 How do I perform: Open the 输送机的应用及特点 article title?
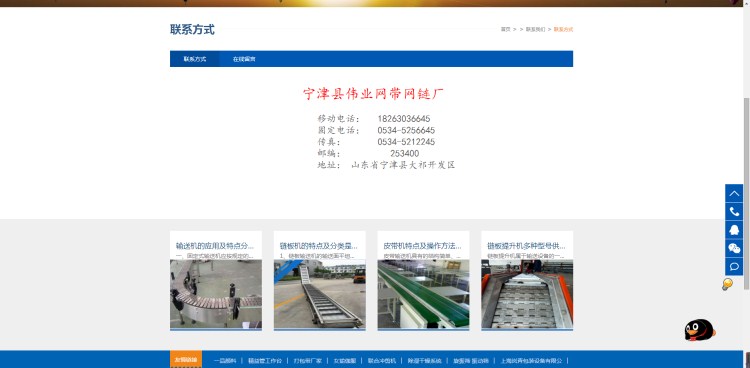pos(215,246)
